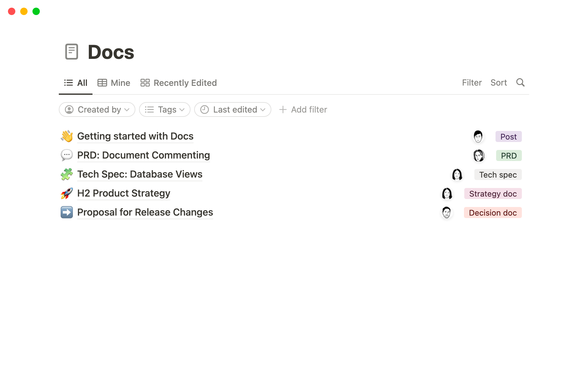Click the Decision doc tag on Release Changes

click(x=493, y=213)
